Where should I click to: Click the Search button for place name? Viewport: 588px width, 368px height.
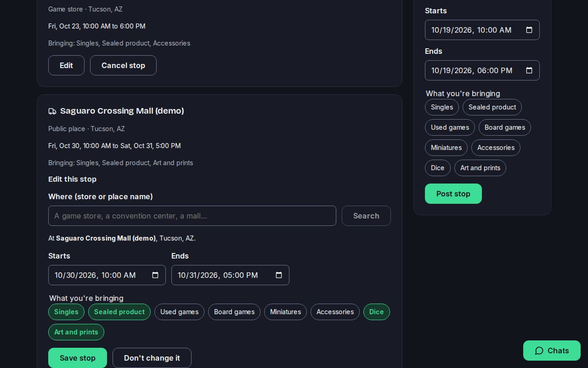point(366,216)
